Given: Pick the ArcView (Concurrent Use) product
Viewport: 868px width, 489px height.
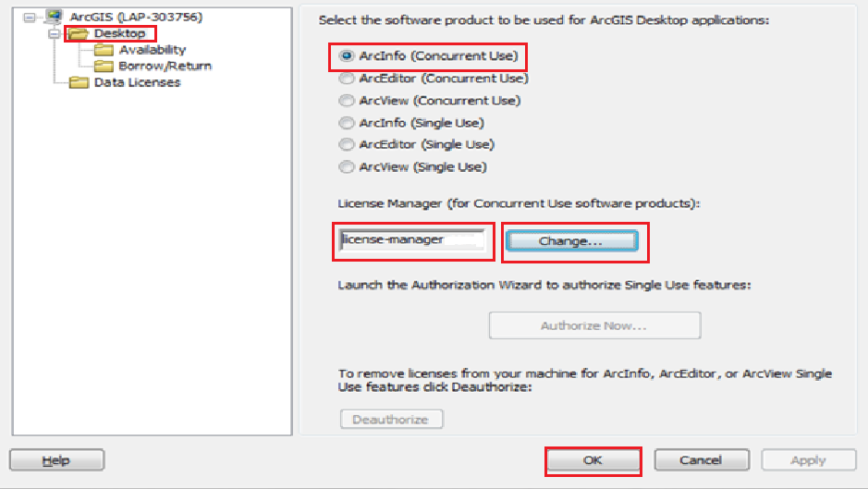Looking at the screenshot, I should tap(347, 101).
